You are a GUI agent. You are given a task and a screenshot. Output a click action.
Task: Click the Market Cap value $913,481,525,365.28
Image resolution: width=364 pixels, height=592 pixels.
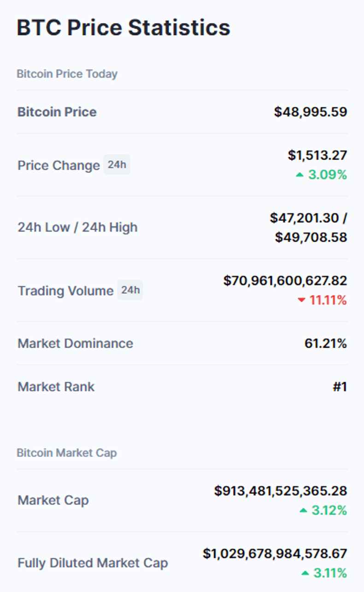pyautogui.click(x=280, y=491)
